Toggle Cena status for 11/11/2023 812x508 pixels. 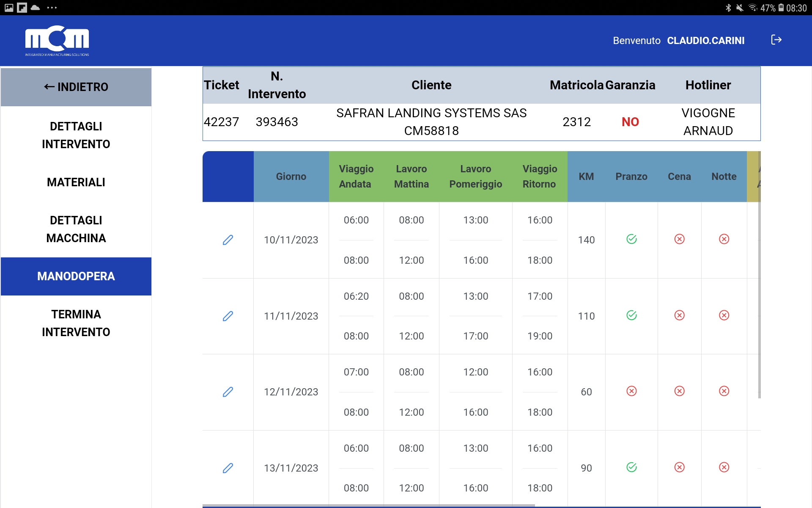click(x=679, y=315)
